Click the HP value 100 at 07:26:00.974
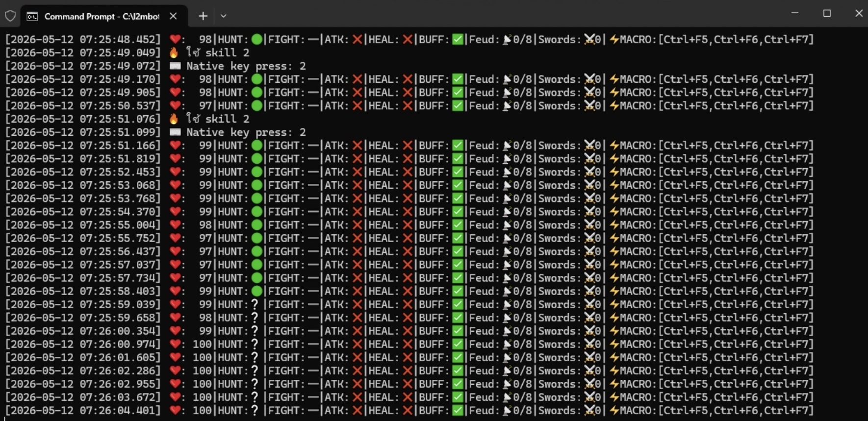Viewport: 868px width, 421px height. [x=202, y=344]
